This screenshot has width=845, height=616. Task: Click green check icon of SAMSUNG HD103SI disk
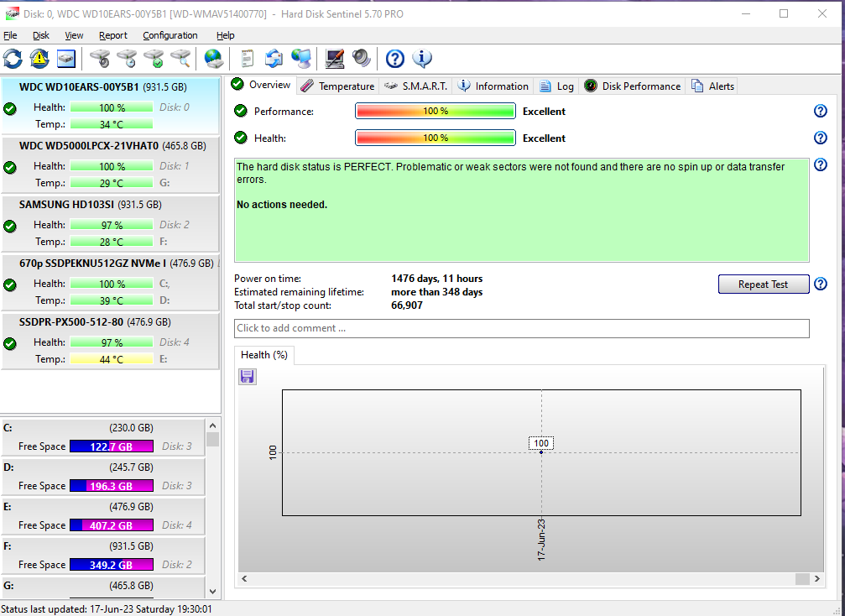coord(10,227)
